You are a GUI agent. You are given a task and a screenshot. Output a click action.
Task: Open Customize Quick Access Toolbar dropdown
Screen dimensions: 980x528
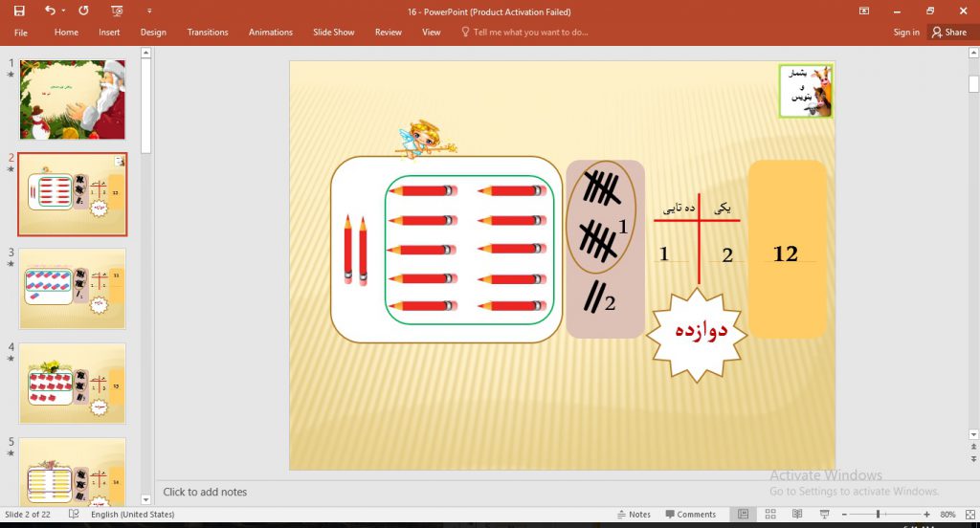[x=149, y=11]
